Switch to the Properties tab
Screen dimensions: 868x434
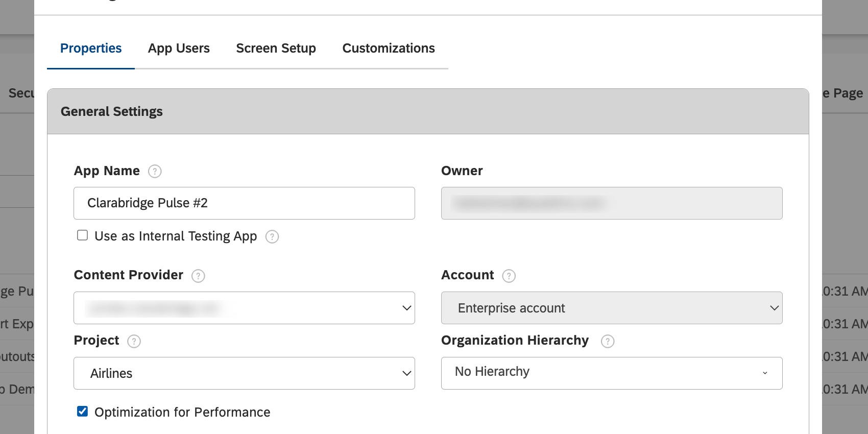click(x=91, y=49)
